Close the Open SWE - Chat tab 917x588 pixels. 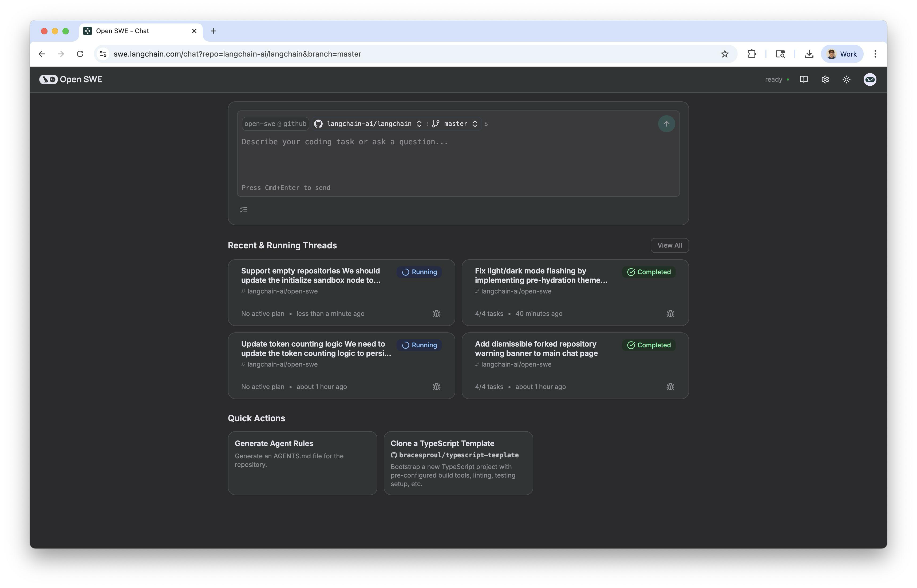(194, 31)
